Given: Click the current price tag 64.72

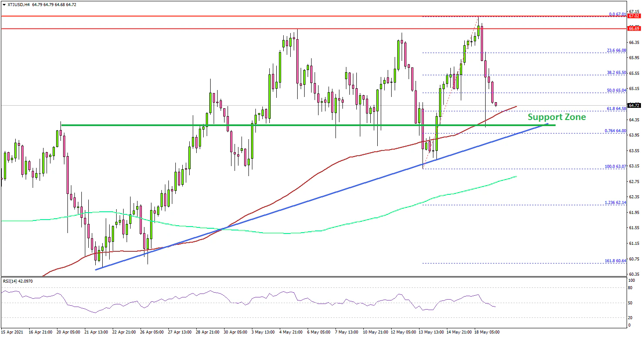Looking at the screenshot, I should point(634,105).
